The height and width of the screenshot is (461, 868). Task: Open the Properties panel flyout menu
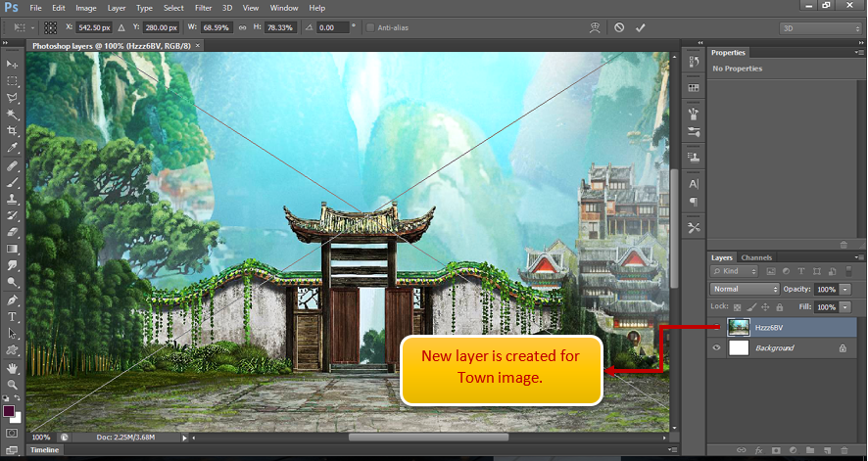pos(859,53)
